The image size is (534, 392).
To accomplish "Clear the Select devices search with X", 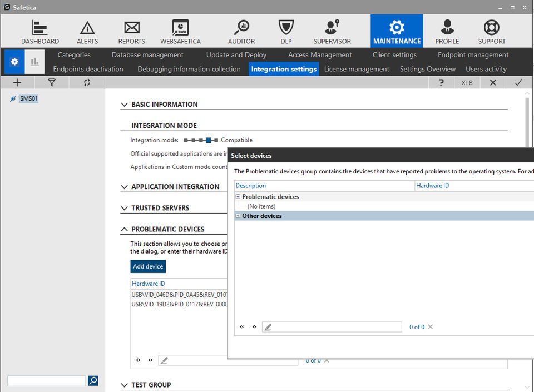I will (431, 327).
